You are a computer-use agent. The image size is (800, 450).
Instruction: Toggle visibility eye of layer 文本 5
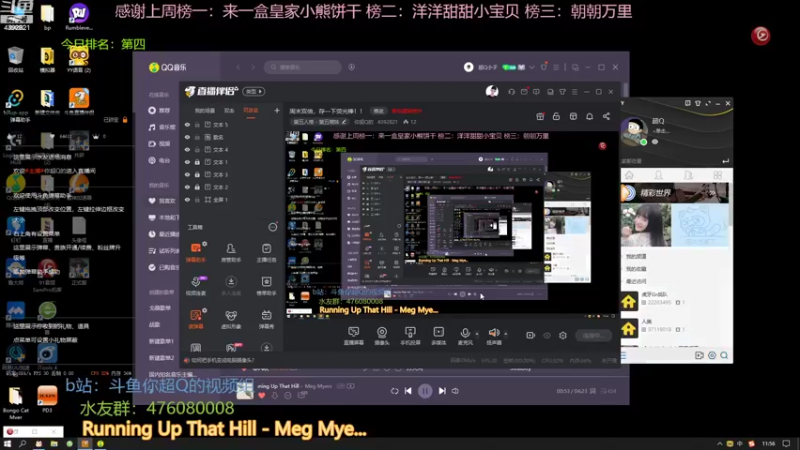click(187, 124)
